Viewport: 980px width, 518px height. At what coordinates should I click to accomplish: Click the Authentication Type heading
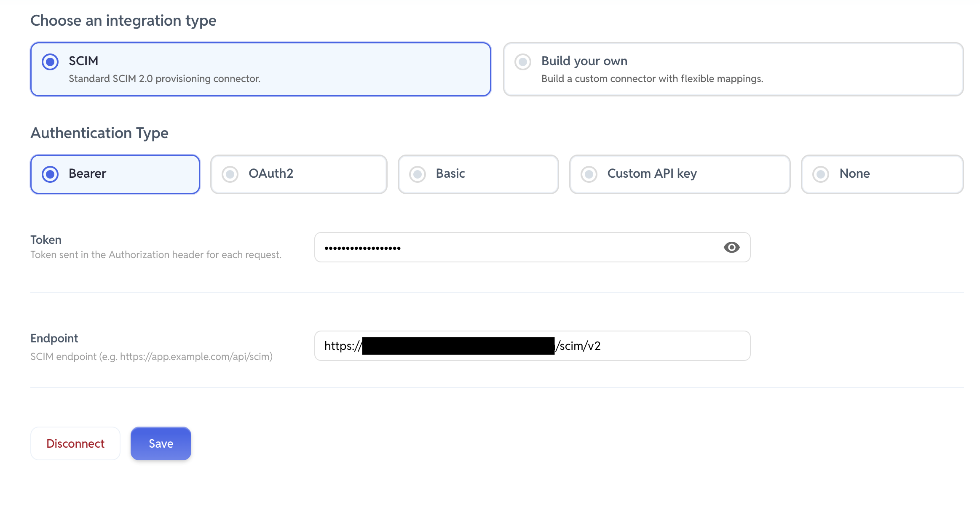[99, 133]
